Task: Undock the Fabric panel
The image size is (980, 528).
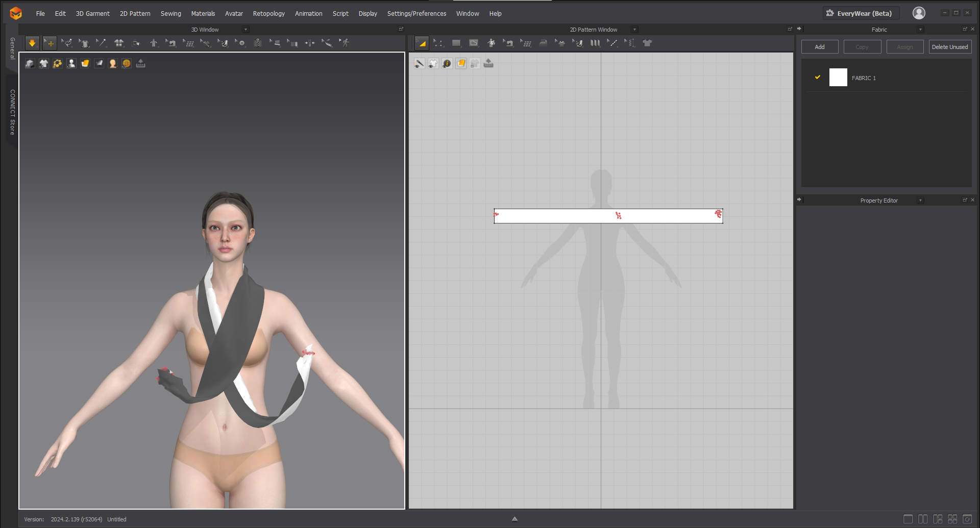Action: pos(965,29)
